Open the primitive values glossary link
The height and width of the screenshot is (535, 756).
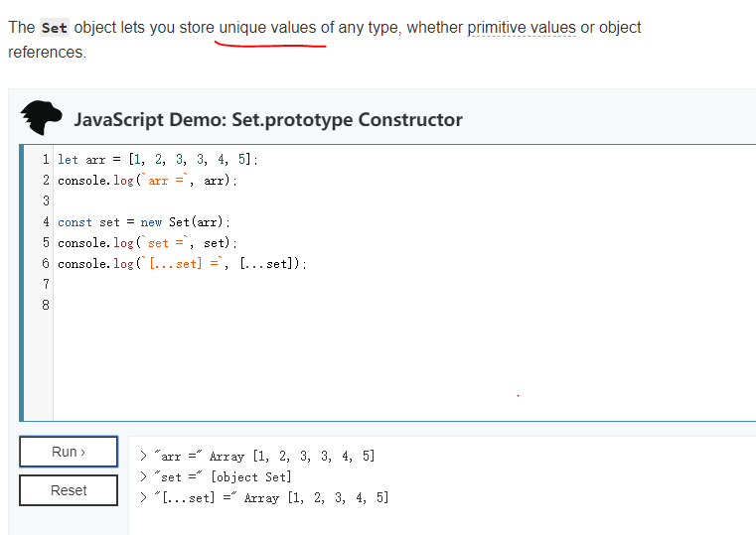522,28
